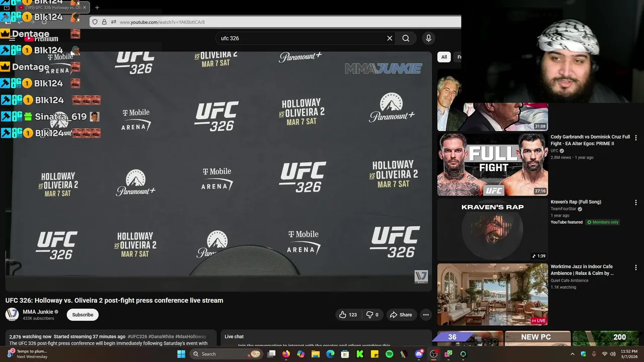The image size is (644, 362).
Task: Open options for Cody Garbrandt full fight video
Action: pos(636,138)
